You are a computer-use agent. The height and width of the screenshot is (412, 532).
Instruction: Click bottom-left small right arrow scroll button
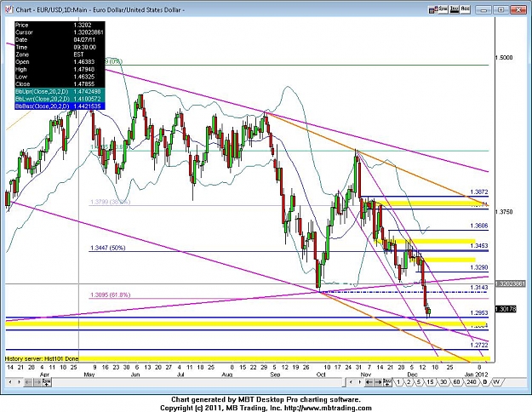click(19, 382)
